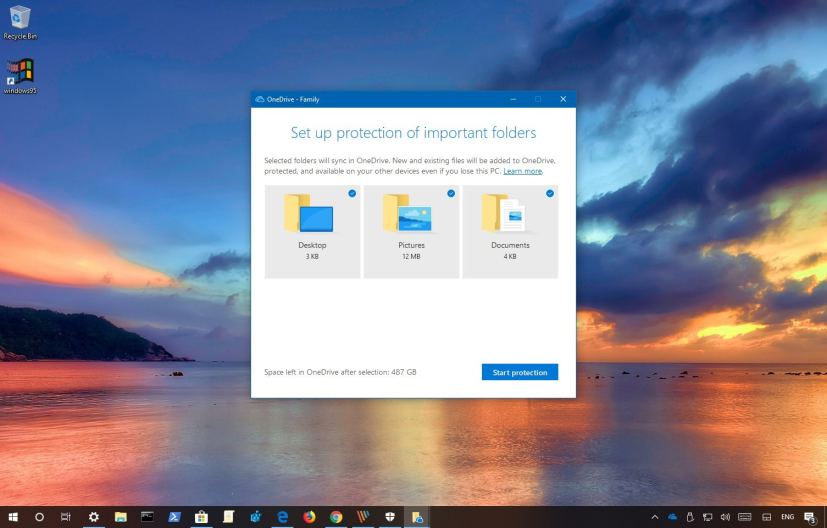Click the USB safely remove tray icon
The image size is (827, 528).
click(690, 517)
